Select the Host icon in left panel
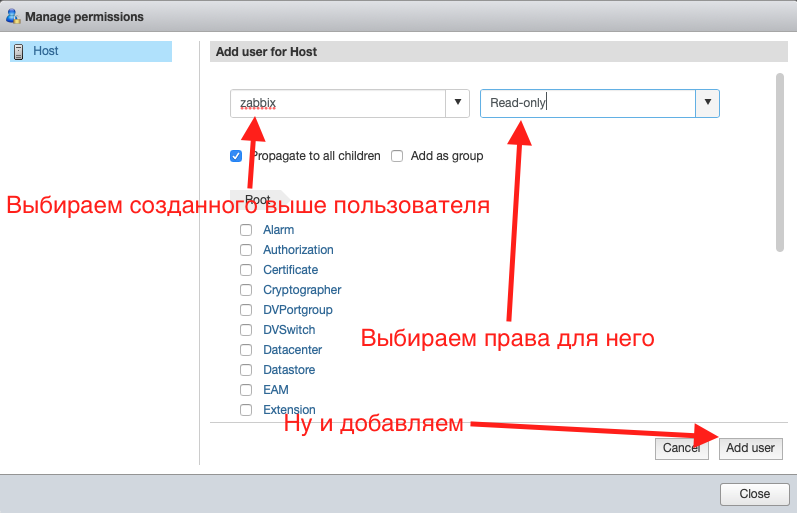 [x=19, y=52]
